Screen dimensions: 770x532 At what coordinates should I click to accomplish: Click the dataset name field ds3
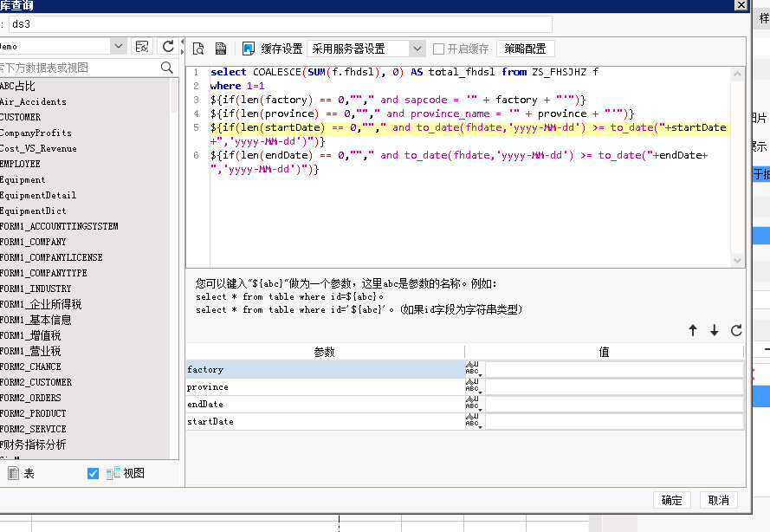point(281,24)
